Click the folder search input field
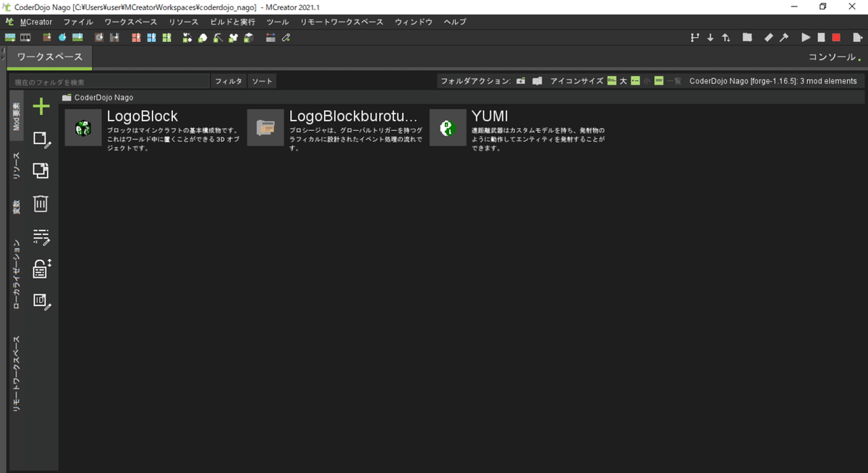The width and height of the screenshot is (868, 473). (x=109, y=81)
